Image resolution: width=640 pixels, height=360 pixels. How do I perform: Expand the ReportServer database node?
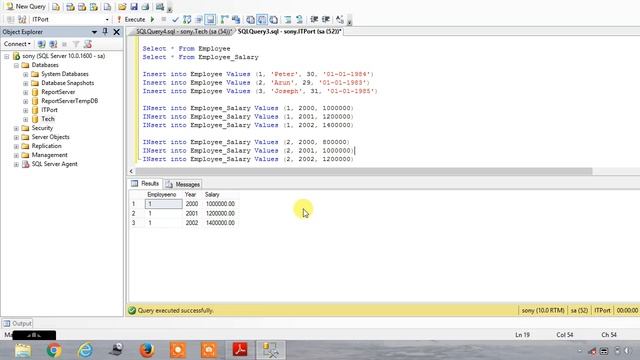click(26, 92)
